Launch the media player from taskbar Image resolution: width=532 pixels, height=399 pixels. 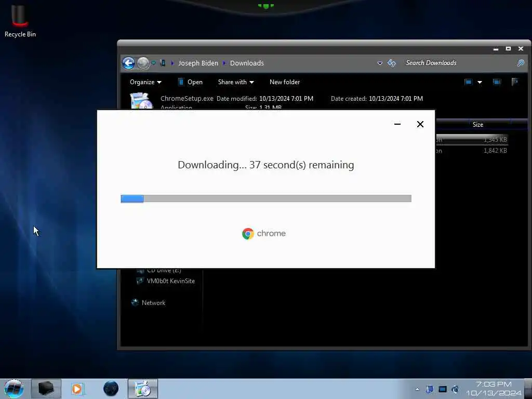(x=77, y=389)
